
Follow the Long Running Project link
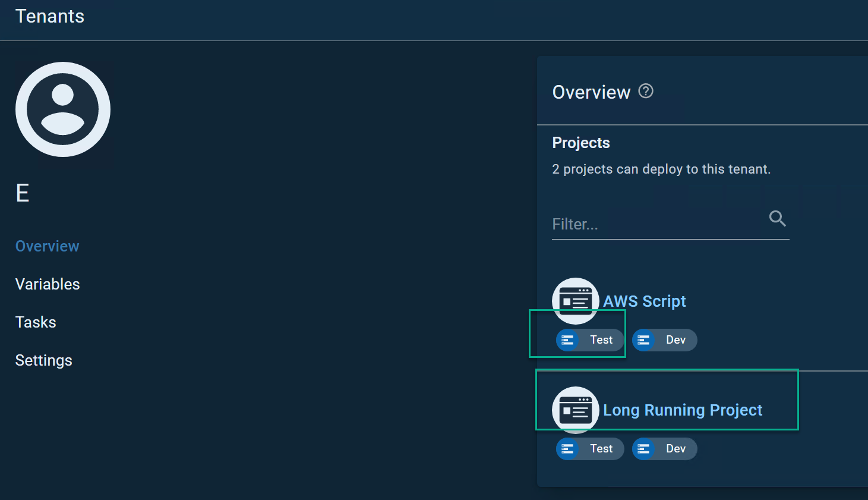pos(683,410)
